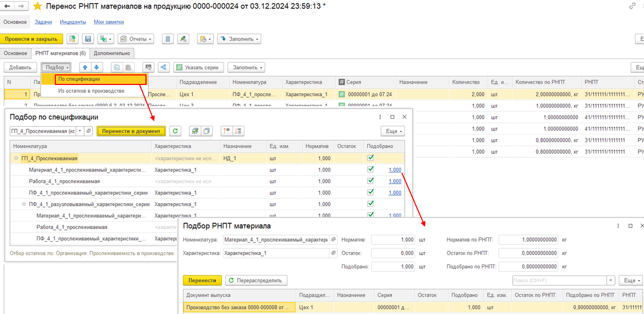Uncheck ПФ_4_1_разузловываемый_характеристики_серии row checkbox
The width and height of the screenshot is (644, 314).
(x=370, y=204)
